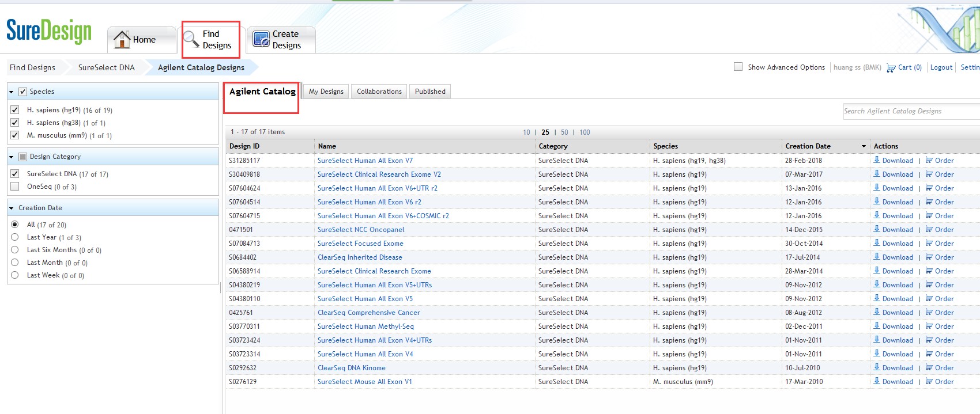The image size is (980, 414).
Task: Check the OneSeq category filter
Action: point(15,186)
